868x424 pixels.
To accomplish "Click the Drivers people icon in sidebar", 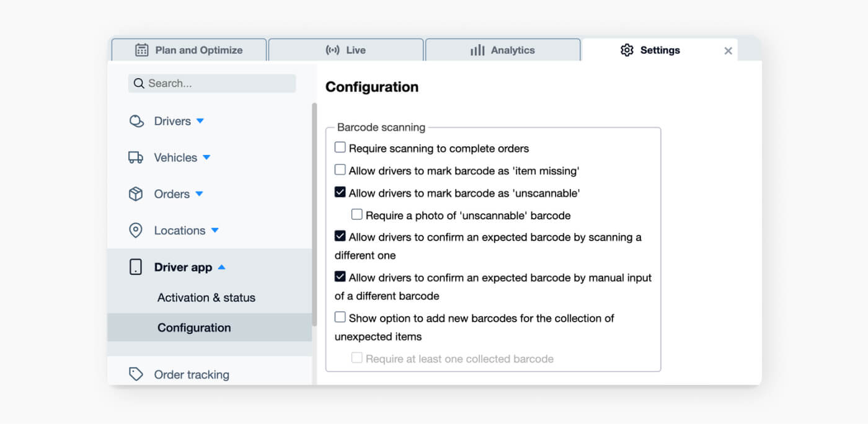I will pyautogui.click(x=137, y=121).
